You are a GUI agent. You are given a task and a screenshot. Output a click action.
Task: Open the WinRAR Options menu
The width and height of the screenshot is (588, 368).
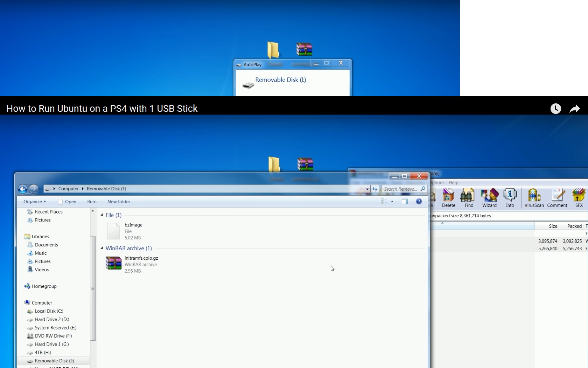pyautogui.click(x=437, y=183)
